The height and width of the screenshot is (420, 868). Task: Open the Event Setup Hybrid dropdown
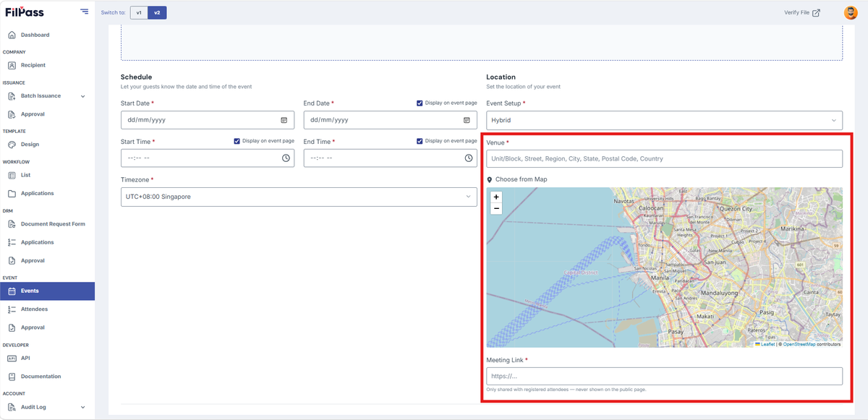664,121
